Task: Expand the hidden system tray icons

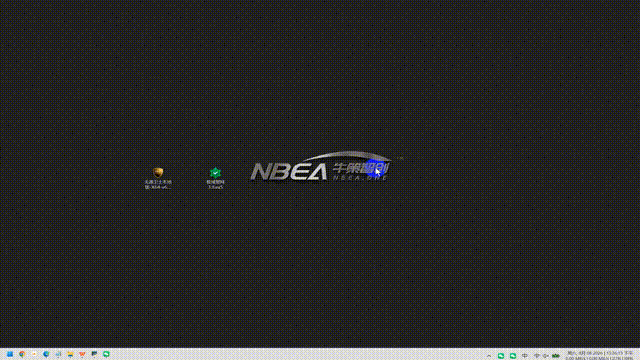Action: (489, 356)
